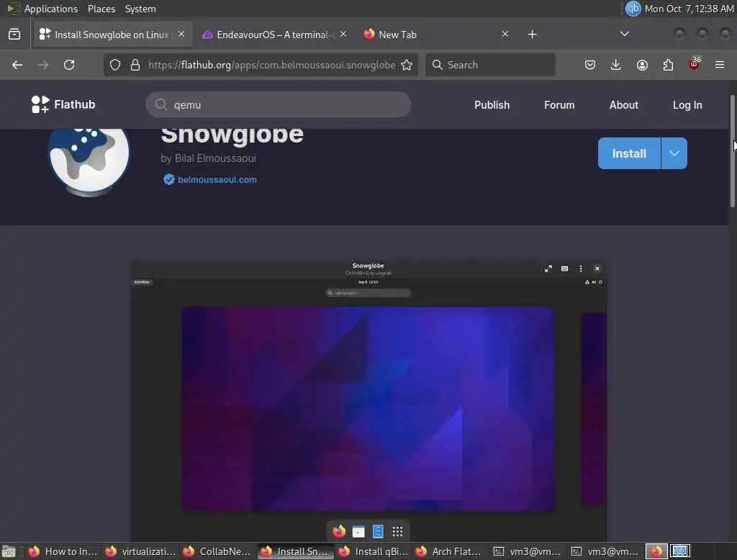
Task: Open the list all tabs chevron
Action: (624, 34)
